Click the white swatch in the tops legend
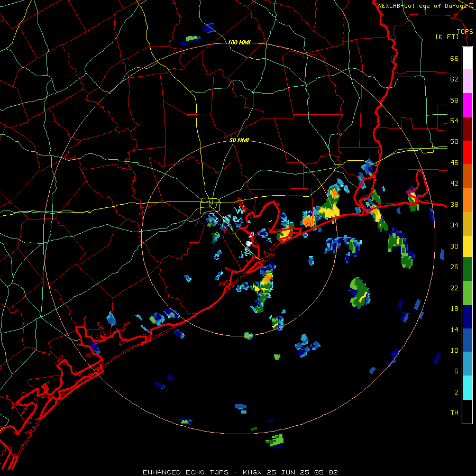 (x=467, y=58)
